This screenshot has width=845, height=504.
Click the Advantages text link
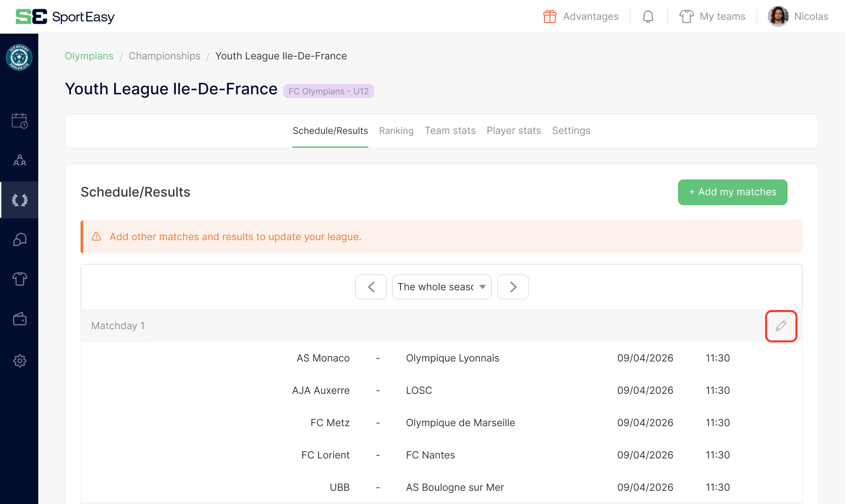pos(591,16)
